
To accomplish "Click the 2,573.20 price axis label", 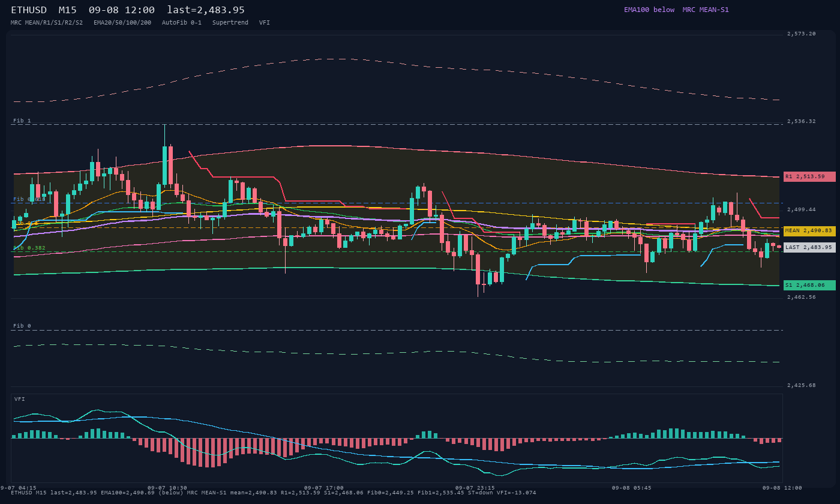I will 802,34.
